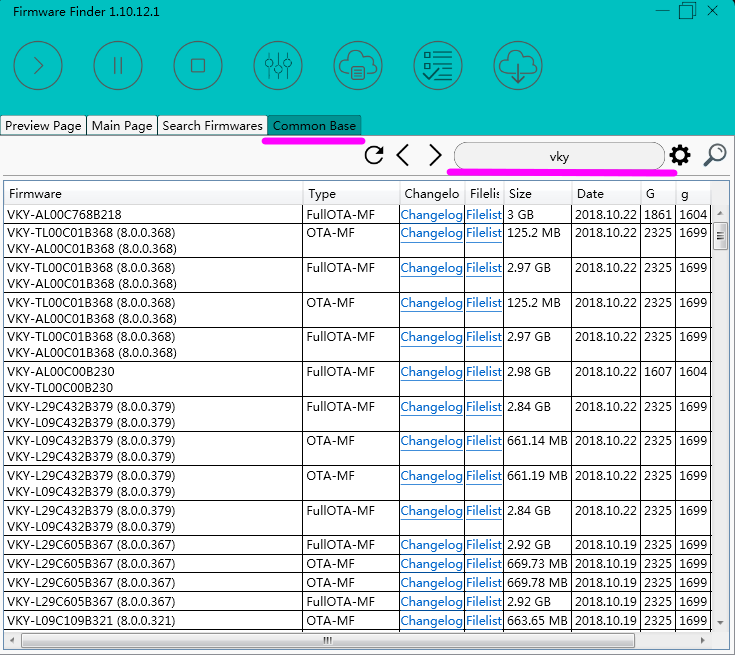Click the magnifier search icon
This screenshot has height=655, width=735.
pos(715,155)
